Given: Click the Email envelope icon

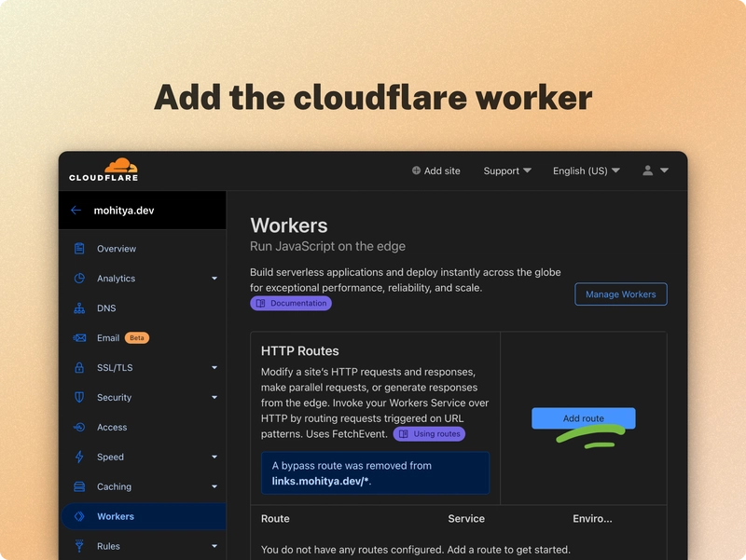Looking at the screenshot, I should (x=79, y=338).
